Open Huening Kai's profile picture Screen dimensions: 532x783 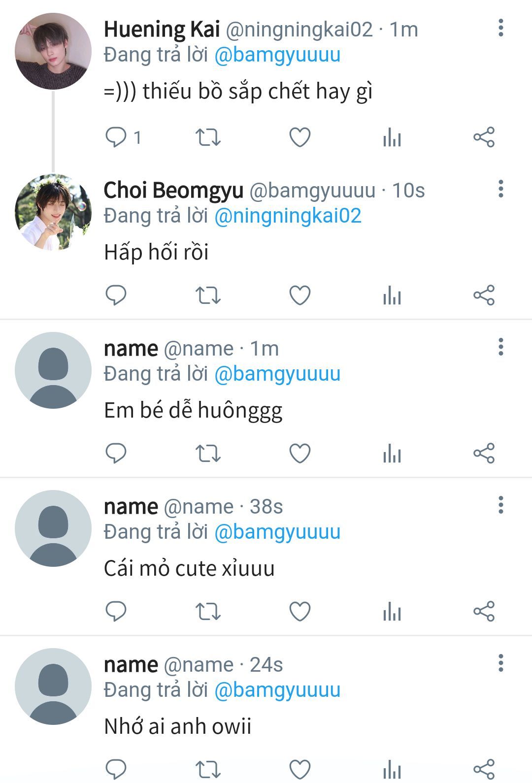click(53, 51)
